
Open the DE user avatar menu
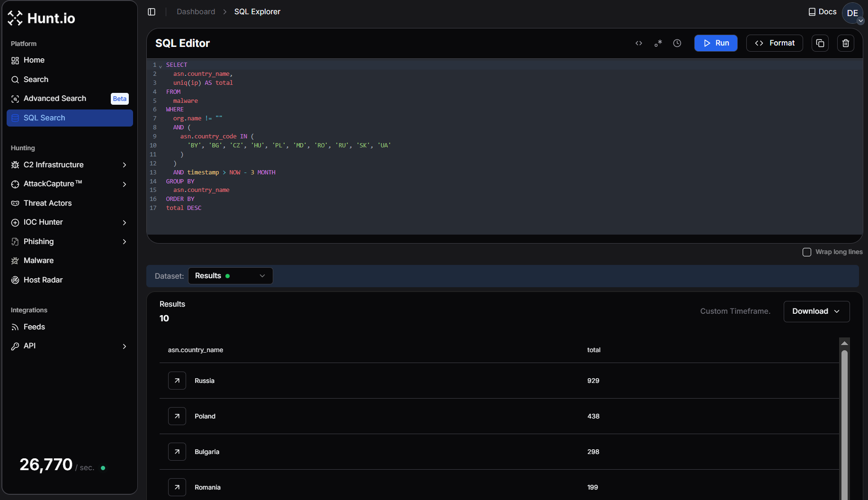853,13
